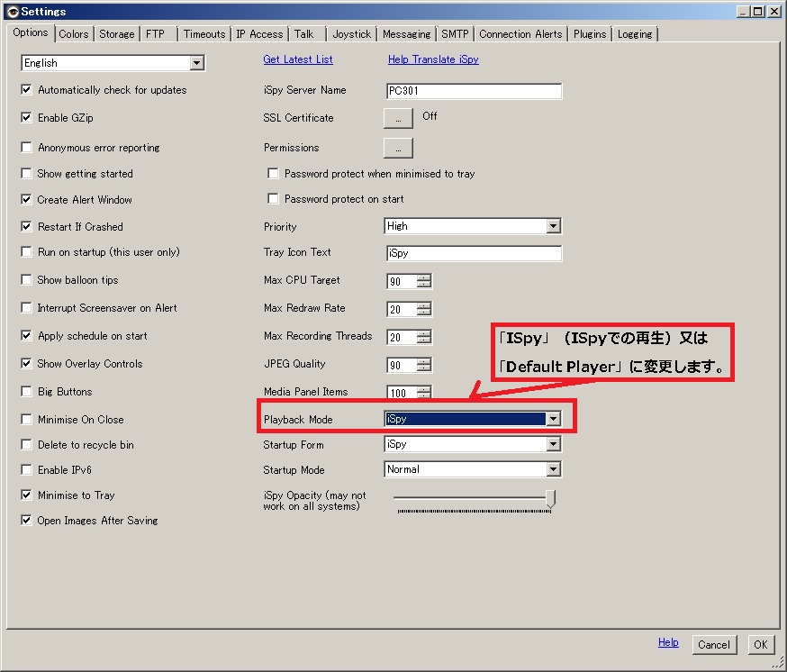Click the Max CPU Target value field

coord(402,281)
